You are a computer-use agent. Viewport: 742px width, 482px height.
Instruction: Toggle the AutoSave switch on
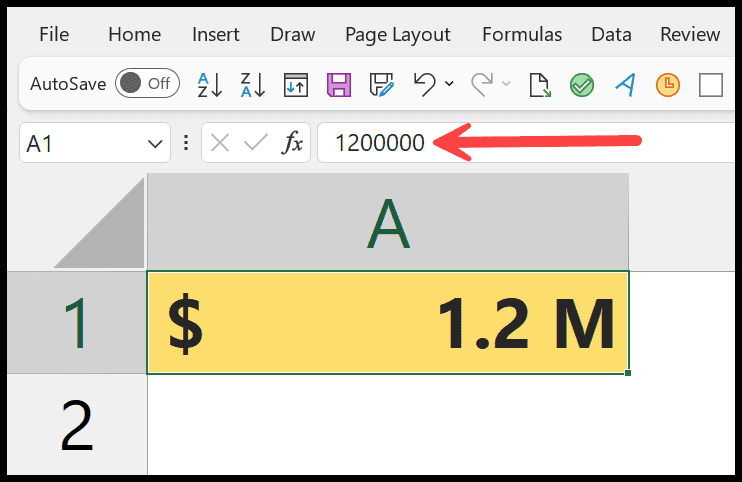click(x=147, y=83)
